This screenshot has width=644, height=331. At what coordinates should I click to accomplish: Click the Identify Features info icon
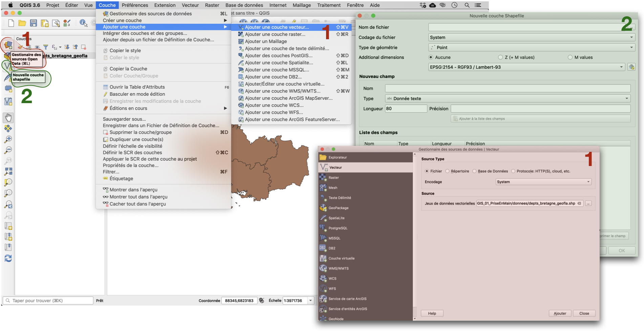[83, 23]
